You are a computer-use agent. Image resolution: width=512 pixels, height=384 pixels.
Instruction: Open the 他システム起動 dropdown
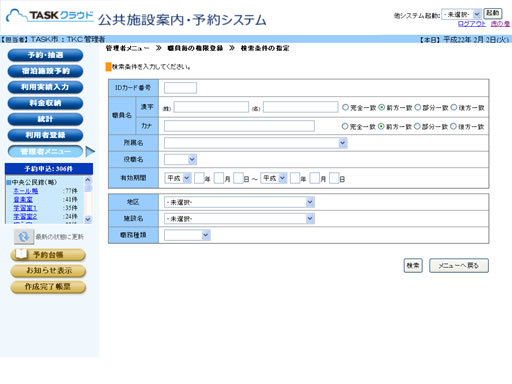(461, 14)
